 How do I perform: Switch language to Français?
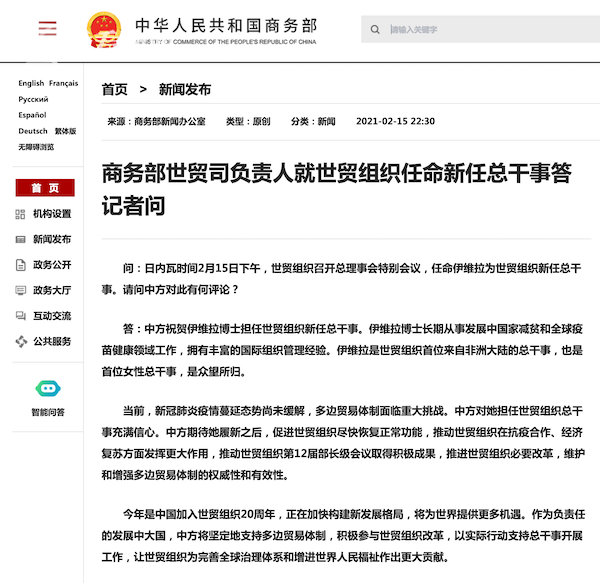coord(63,83)
